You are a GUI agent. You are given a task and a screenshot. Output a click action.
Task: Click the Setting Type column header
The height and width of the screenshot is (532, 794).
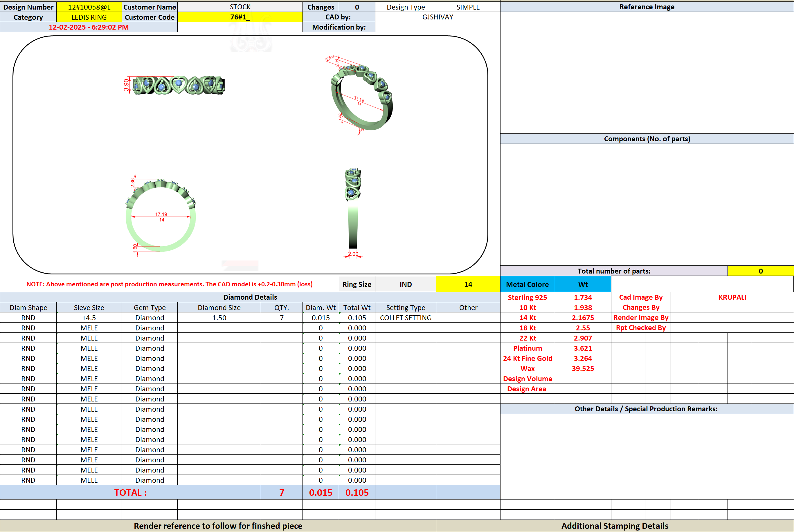pyautogui.click(x=406, y=308)
